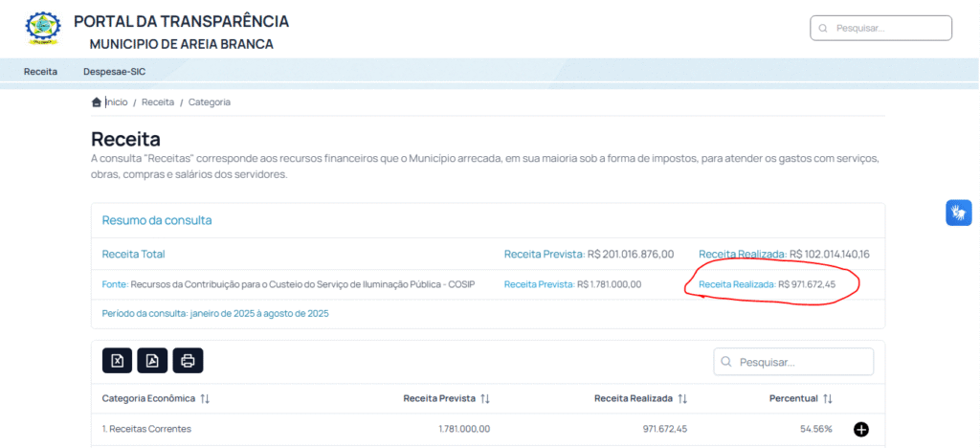Open the Receita menu item

click(x=40, y=72)
